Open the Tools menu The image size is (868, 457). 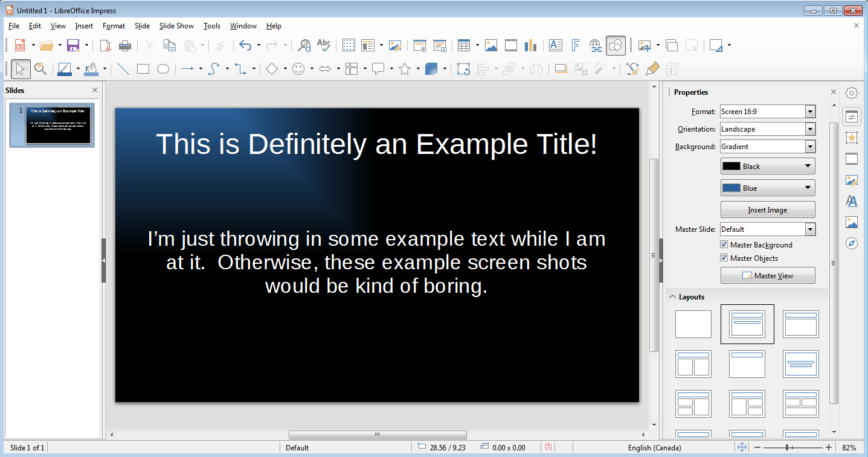click(x=212, y=26)
